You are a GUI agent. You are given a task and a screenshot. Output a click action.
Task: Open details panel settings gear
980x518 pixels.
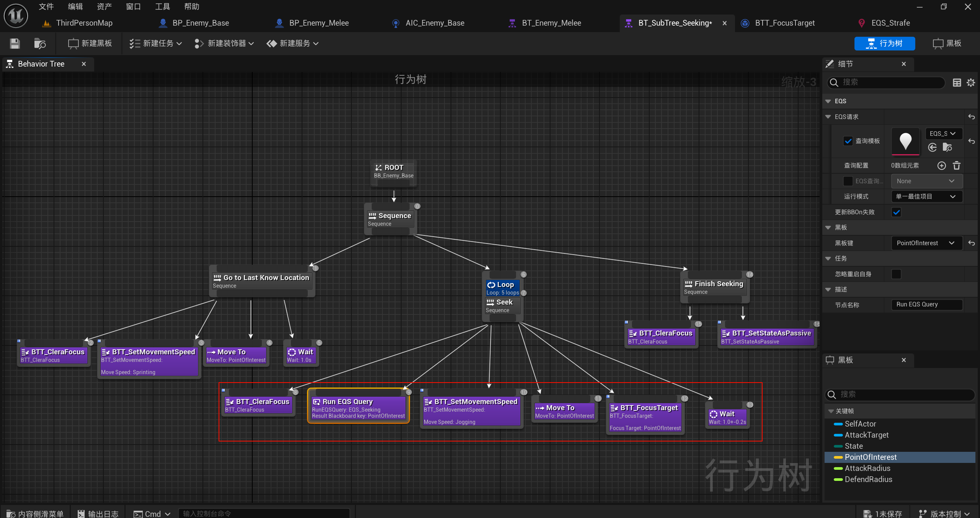(970, 83)
